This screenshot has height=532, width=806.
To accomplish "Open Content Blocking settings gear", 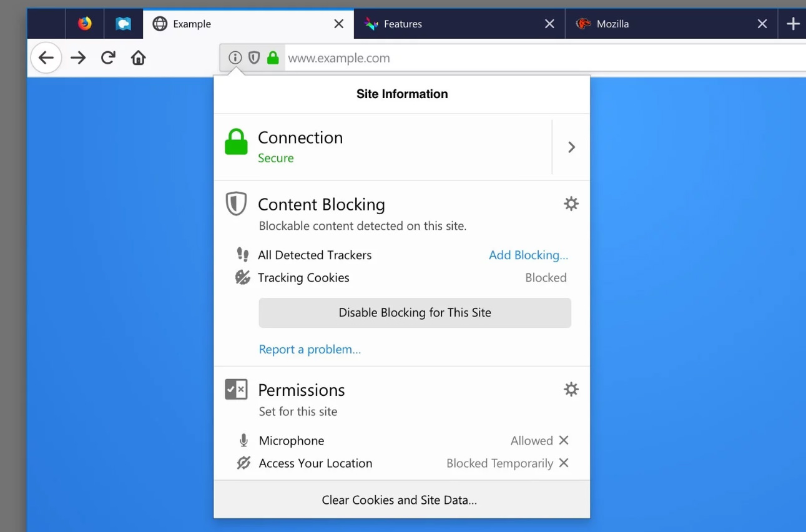I will coord(571,204).
